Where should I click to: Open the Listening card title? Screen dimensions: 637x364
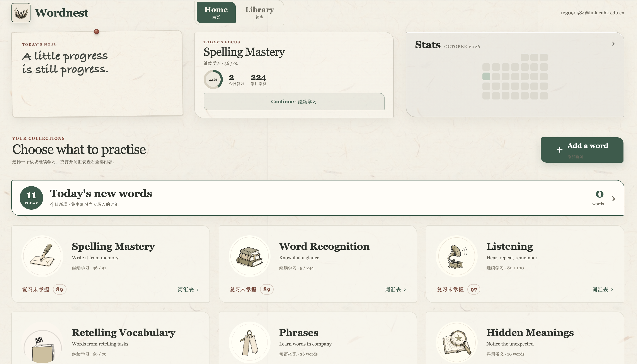click(x=509, y=246)
